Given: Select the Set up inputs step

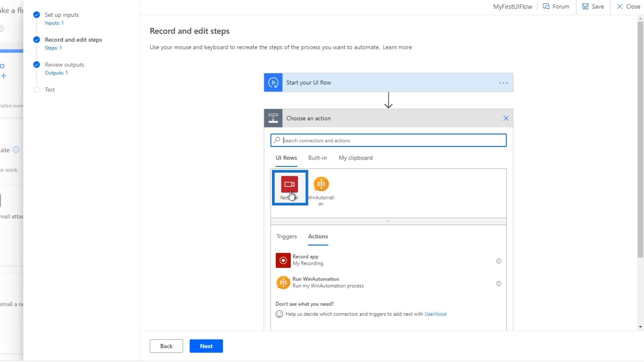Looking at the screenshot, I should [62, 15].
